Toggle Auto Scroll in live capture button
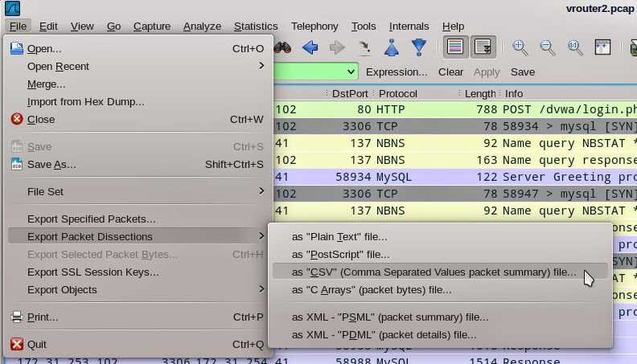This screenshot has height=364, width=637. pyautogui.click(x=483, y=47)
